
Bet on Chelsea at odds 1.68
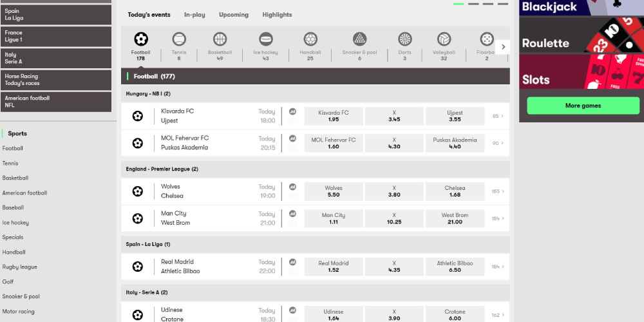455,191
